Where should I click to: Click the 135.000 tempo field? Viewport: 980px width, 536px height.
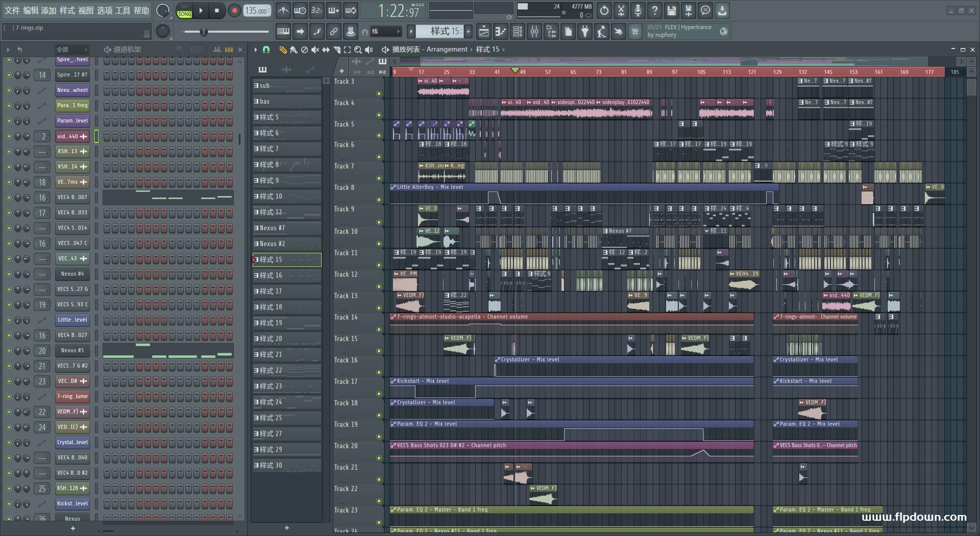tap(257, 11)
